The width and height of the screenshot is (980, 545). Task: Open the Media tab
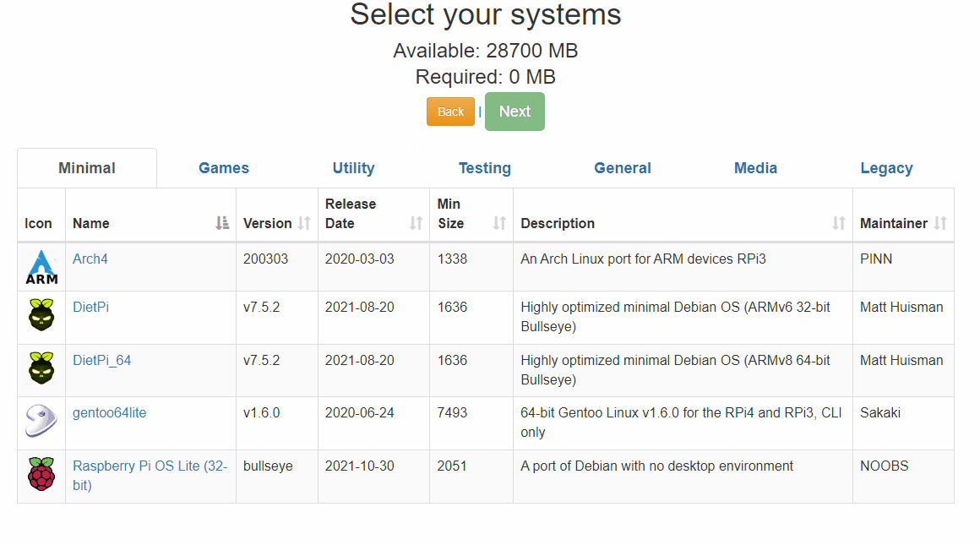click(755, 168)
